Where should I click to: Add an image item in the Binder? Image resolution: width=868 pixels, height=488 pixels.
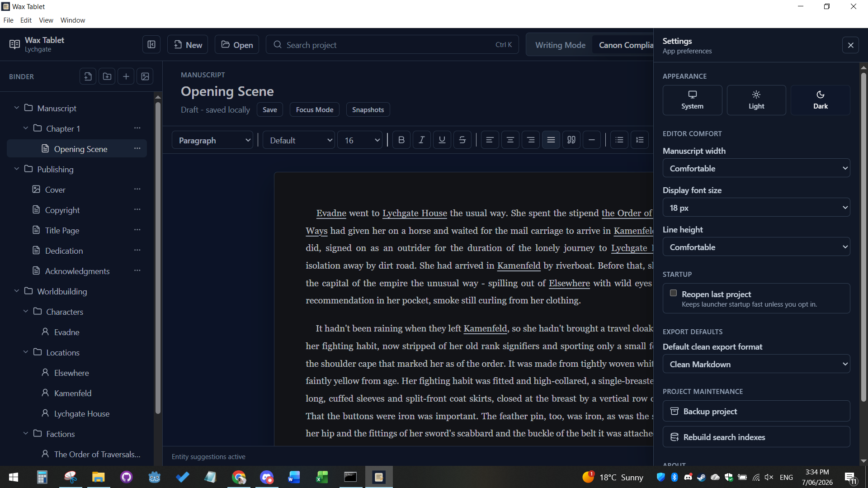click(145, 76)
